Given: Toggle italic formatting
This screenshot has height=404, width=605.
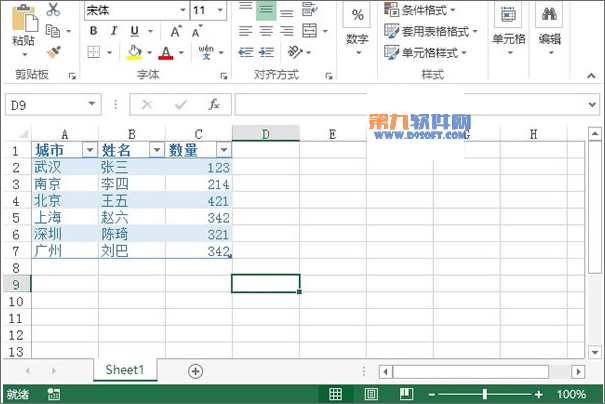Looking at the screenshot, I should click(114, 31).
